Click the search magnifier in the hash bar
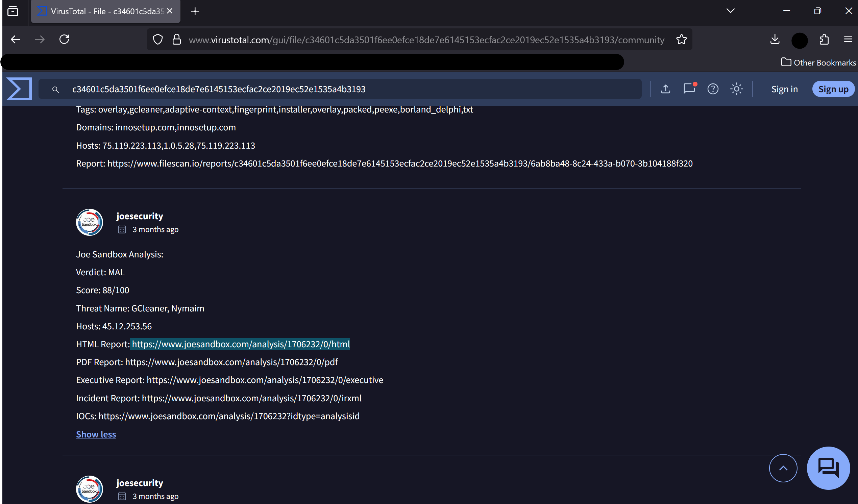The height and width of the screenshot is (504, 858). pyautogui.click(x=56, y=89)
